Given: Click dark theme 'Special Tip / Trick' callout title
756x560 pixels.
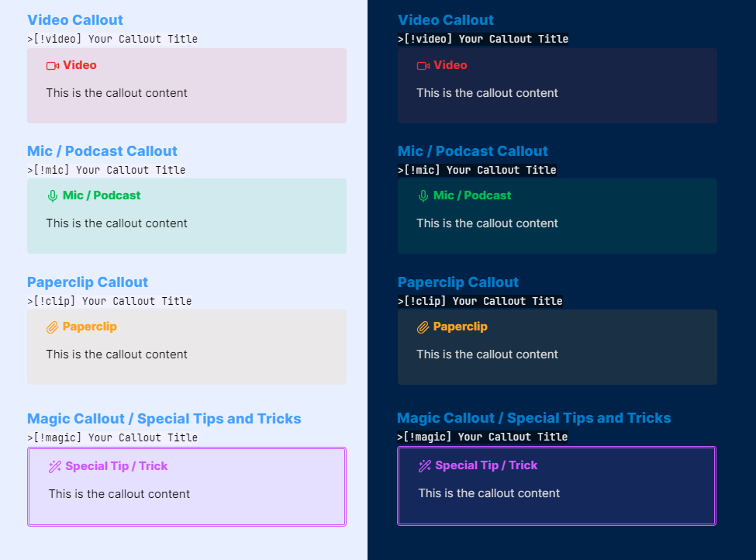Looking at the screenshot, I should click(486, 465).
